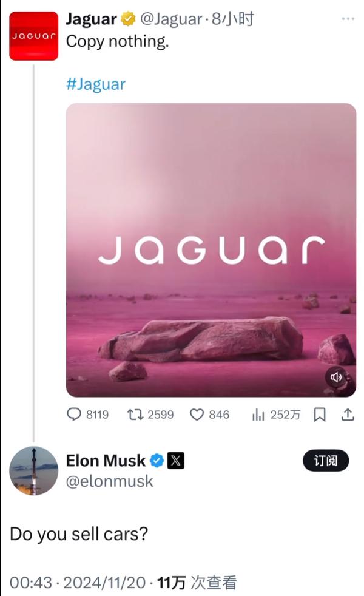Click the share upload icon
This screenshot has height=596, width=364.
coord(348,415)
